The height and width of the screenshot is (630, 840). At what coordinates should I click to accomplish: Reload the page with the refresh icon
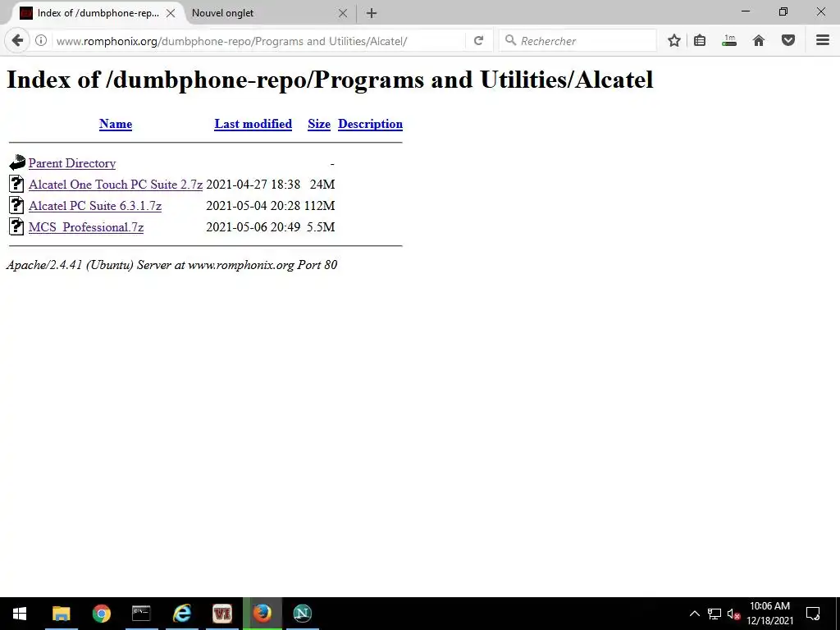478,41
